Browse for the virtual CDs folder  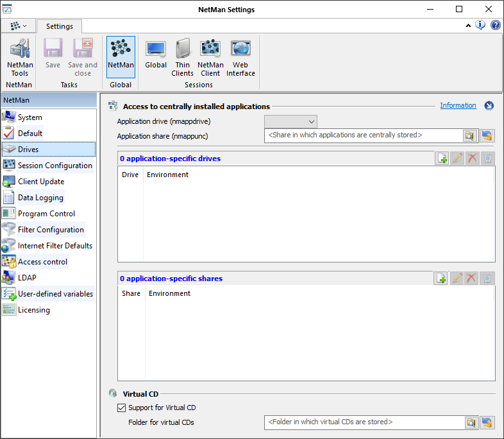tap(470, 422)
